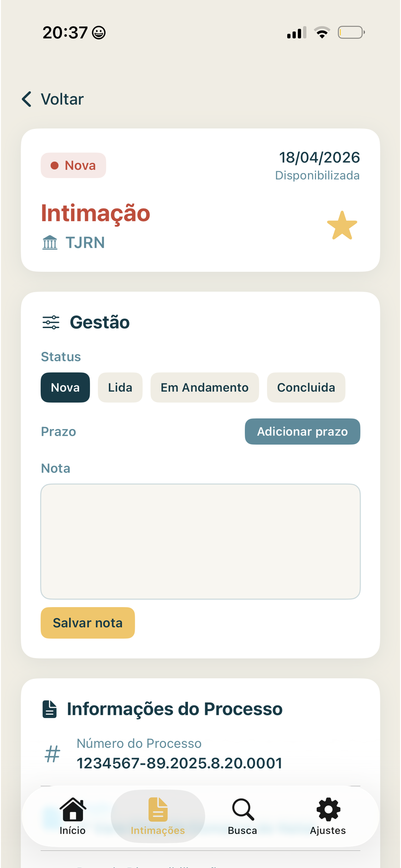The height and width of the screenshot is (868, 401).
Task: Click the Adicionar prazo button
Action: tap(302, 431)
